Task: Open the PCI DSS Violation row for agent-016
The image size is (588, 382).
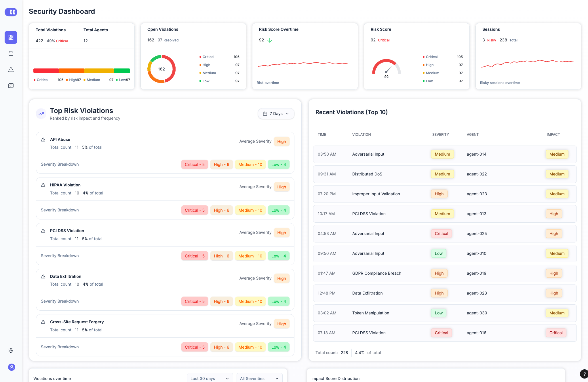Action: coord(445,333)
